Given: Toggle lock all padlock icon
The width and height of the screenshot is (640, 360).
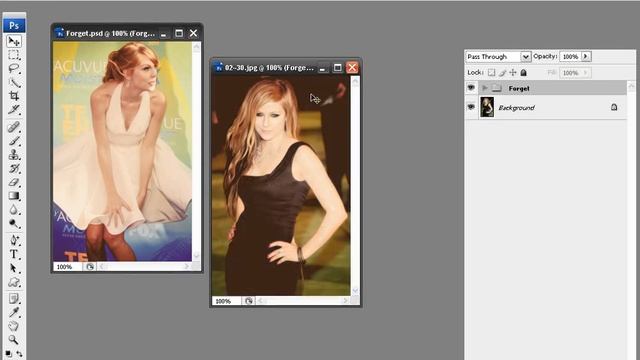Looking at the screenshot, I should coord(524,73).
